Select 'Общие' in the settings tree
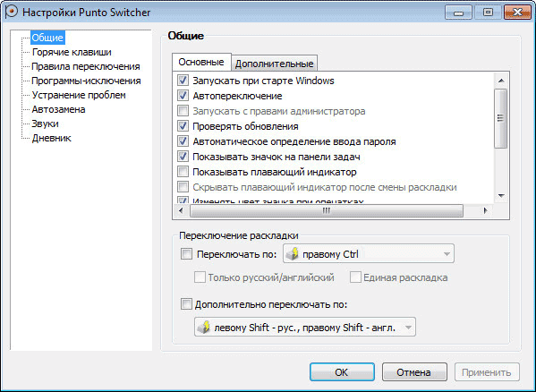This screenshot has height=392, width=536. tap(47, 38)
